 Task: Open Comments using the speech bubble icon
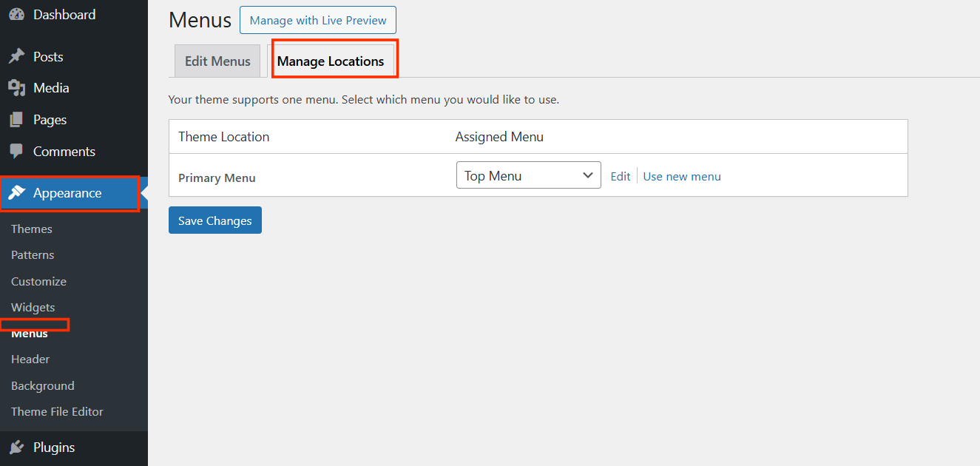click(x=17, y=151)
